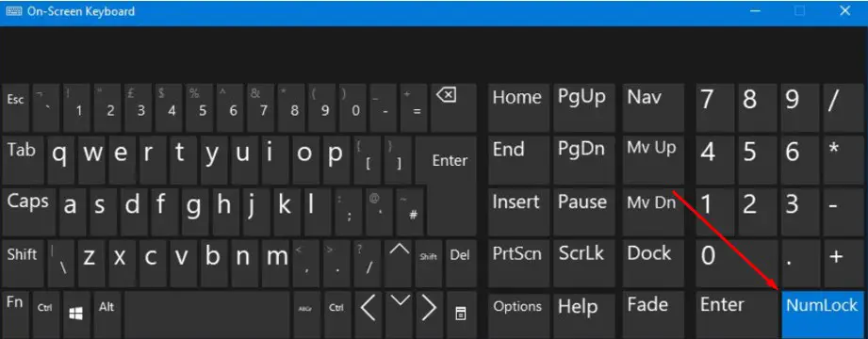The image size is (868, 339).
Task: Click the context menu key icon
Action: click(x=460, y=314)
